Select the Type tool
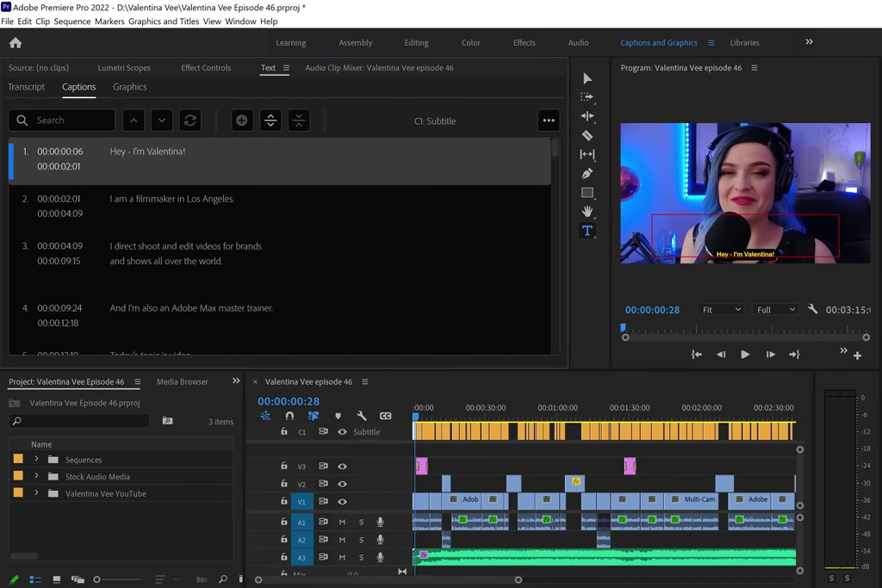882x588 pixels. pyautogui.click(x=587, y=231)
